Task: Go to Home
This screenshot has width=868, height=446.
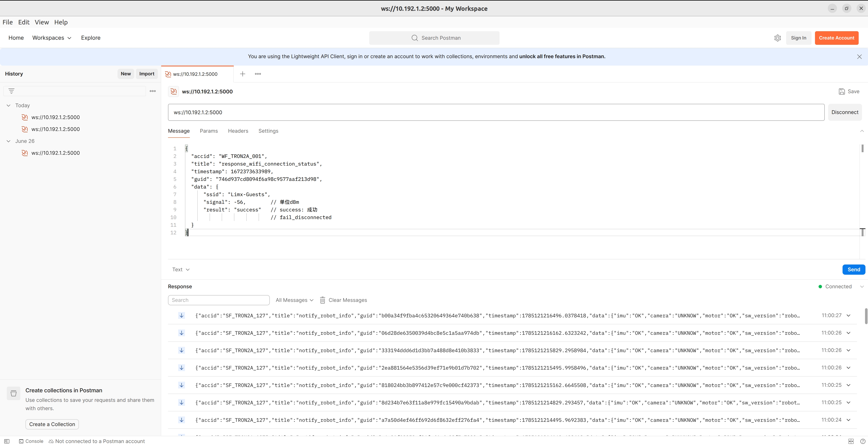Action: point(16,38)
